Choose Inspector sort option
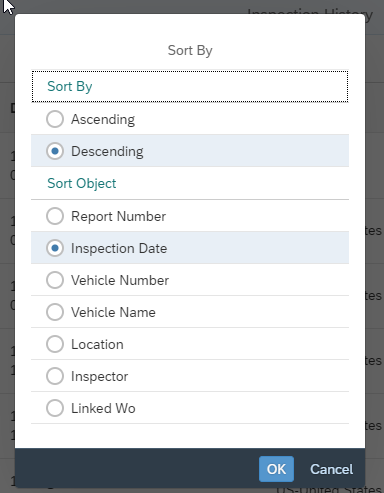 tap(55, 376)
